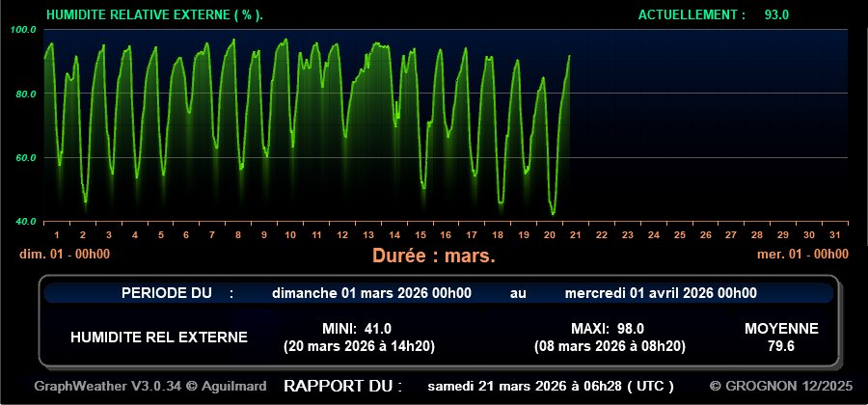Click the 60.0 y-axis label

[x=23, y=157]
